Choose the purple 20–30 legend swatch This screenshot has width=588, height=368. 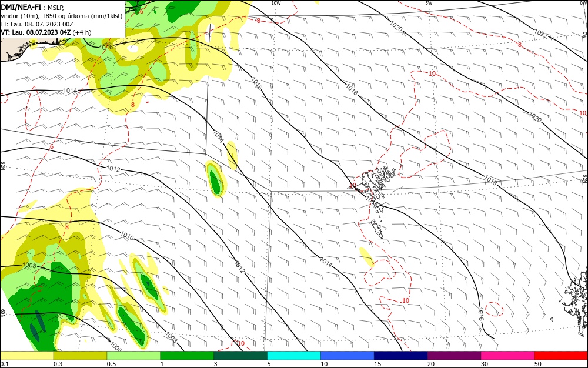[454, 356]
